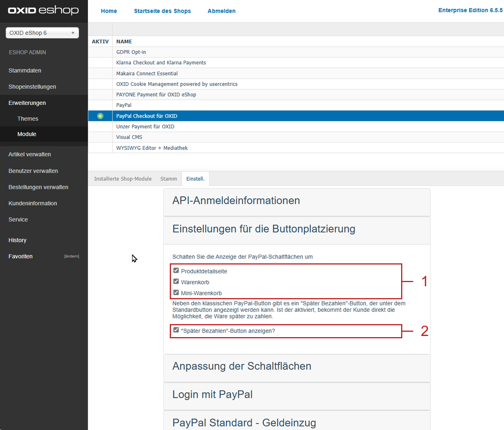The image size is (504, 430).
Task: Click the green active status icon for PayPal Checkout
Action: coord(100,116)
